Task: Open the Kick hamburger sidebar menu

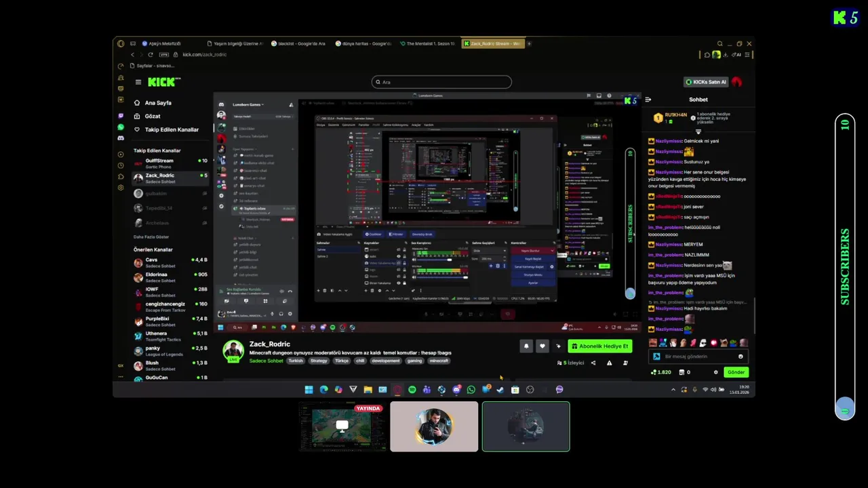Action: pos(138,82)
